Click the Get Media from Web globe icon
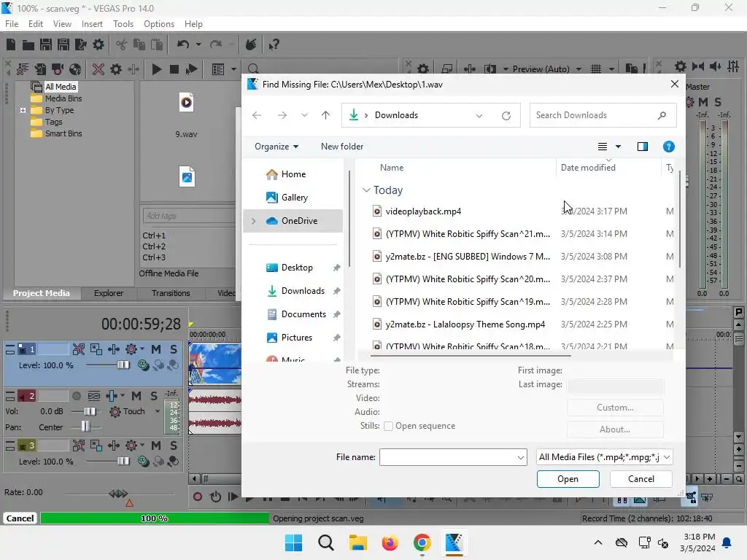 pyautogui.click(x=75, y=69)
